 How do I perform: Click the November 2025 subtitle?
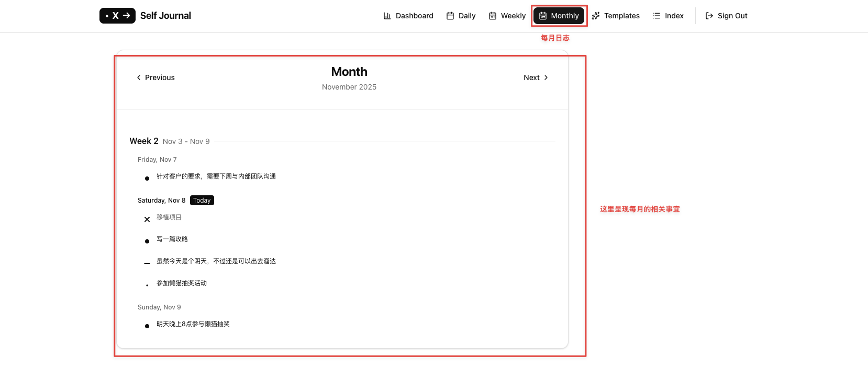pos(349,87)
